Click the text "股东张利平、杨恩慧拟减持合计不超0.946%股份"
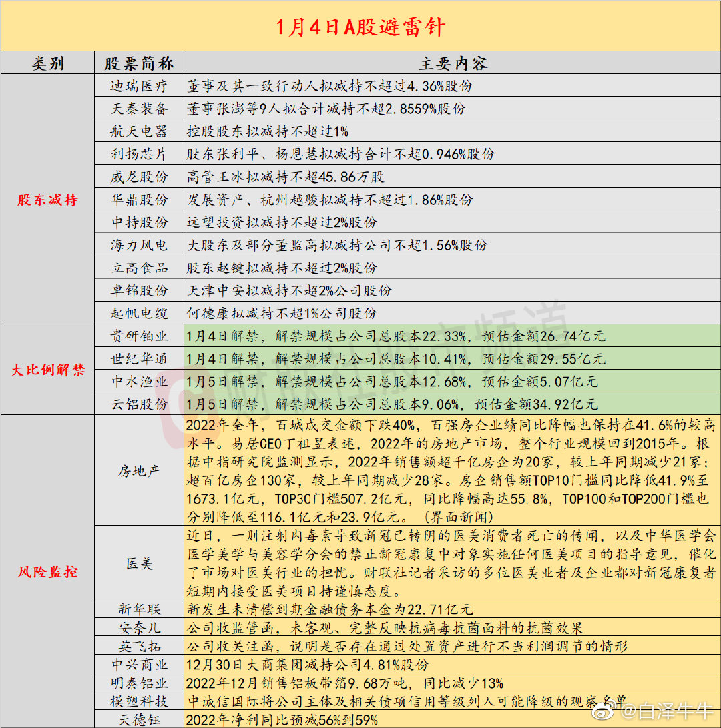This screenshot has height=728, width=721. click(341, 154)
